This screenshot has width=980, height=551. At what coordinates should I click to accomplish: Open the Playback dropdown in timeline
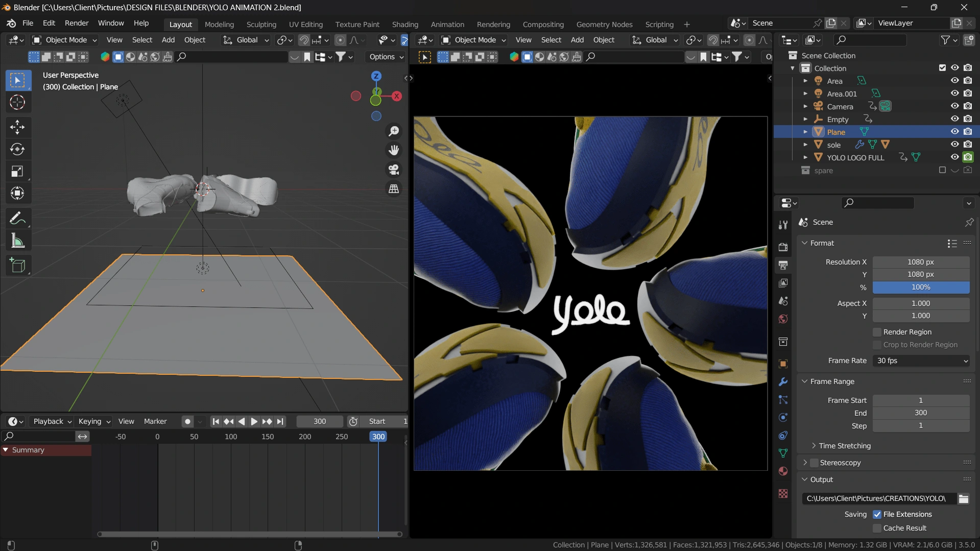click(x=52, y=421)
